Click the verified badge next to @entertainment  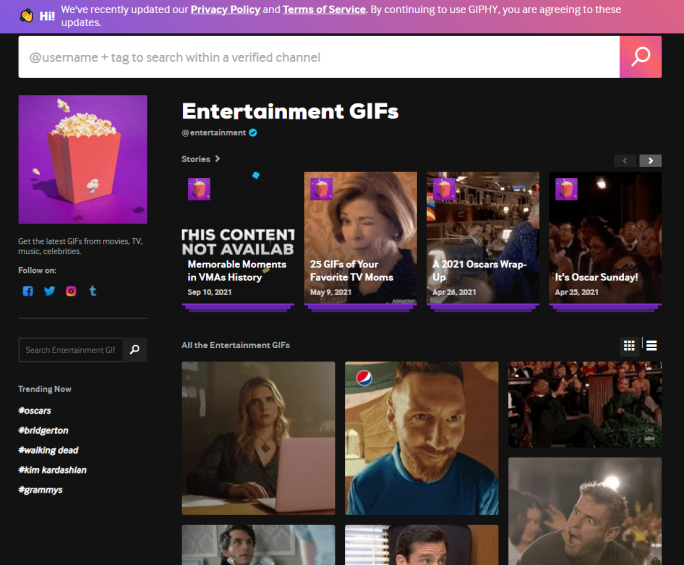pyautogui.click(x=253, y=133)
